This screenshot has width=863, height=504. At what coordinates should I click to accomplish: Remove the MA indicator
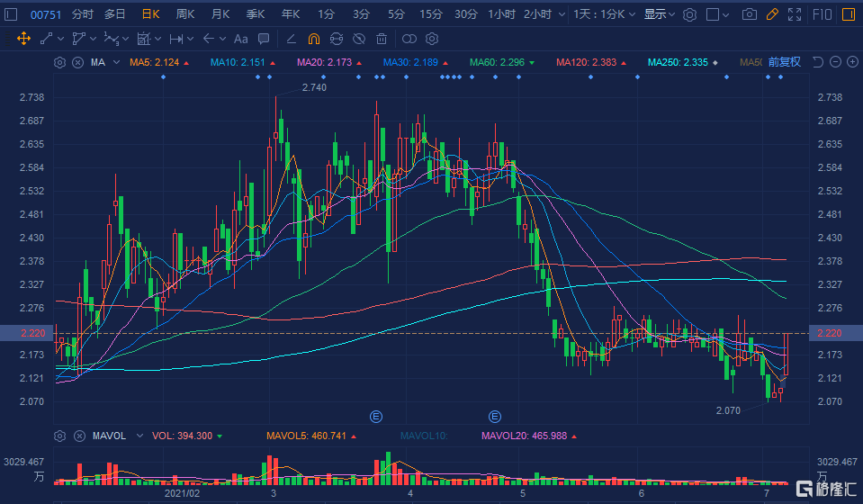pos(78,62)
